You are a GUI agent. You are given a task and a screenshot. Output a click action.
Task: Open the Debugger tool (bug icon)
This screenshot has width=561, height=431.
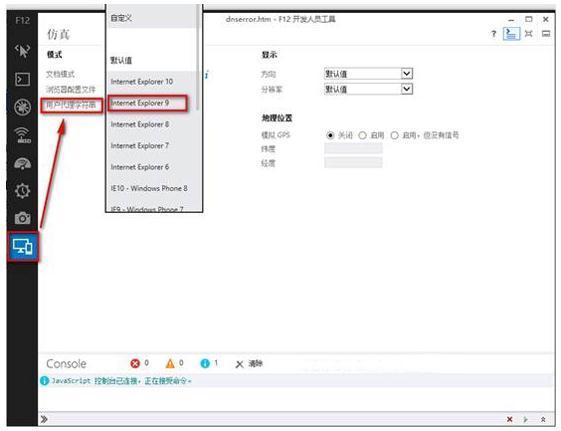(23, 107)
